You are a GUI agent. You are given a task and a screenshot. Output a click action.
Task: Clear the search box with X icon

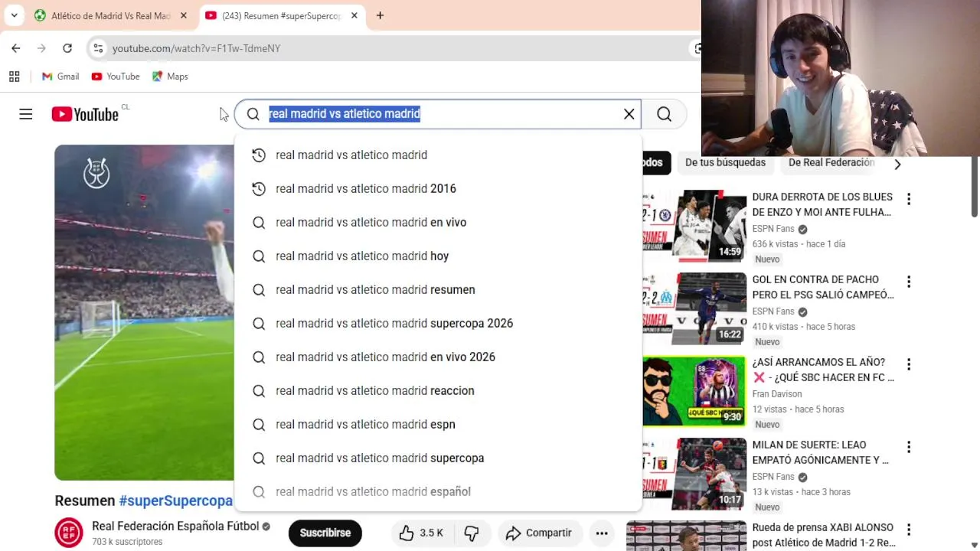(x=629, y=114)
